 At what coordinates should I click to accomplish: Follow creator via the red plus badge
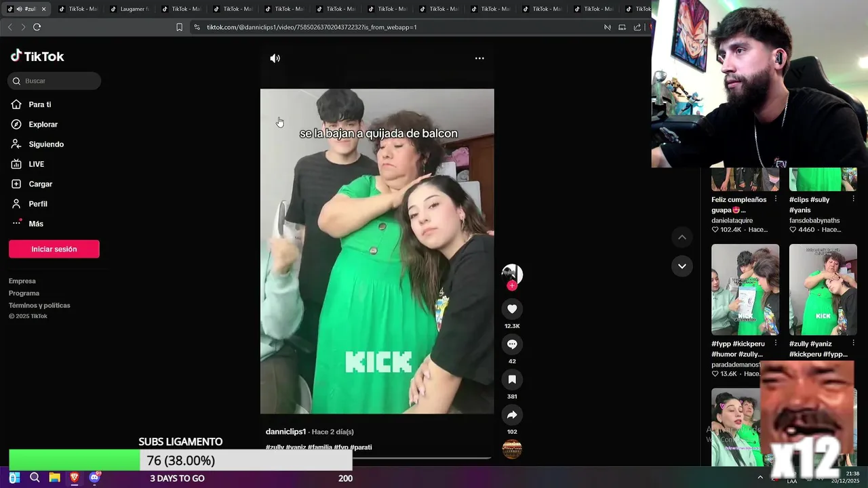coord(512,285)
